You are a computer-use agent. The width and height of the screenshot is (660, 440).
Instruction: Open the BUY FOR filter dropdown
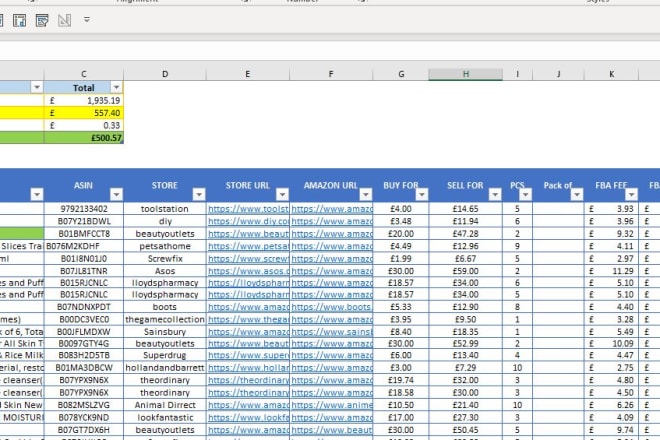click(422, 194)
